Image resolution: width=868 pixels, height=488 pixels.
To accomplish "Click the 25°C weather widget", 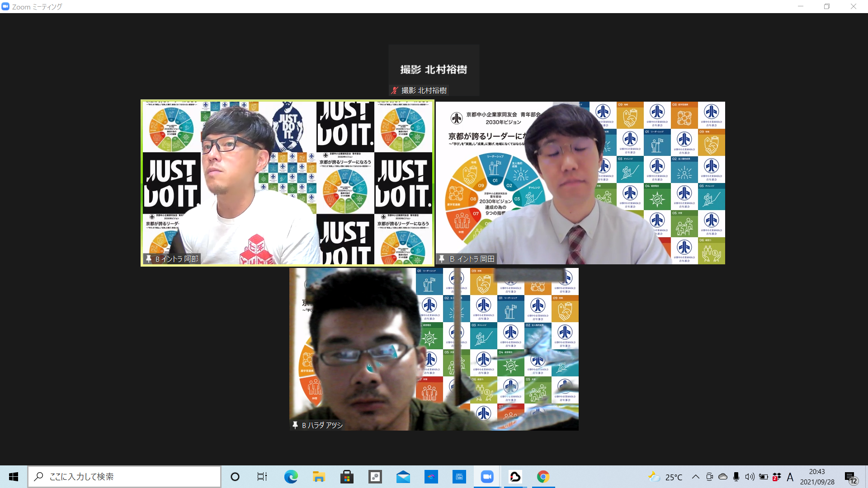I will (665, 477).
